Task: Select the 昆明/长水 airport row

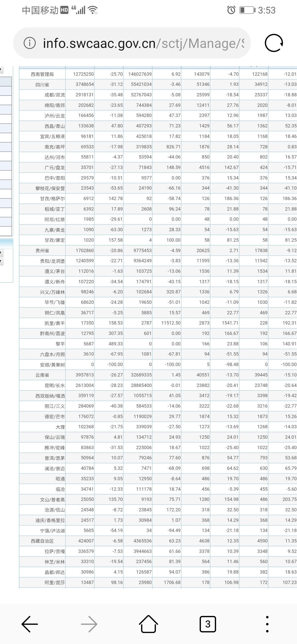Action: pos(54,386)
